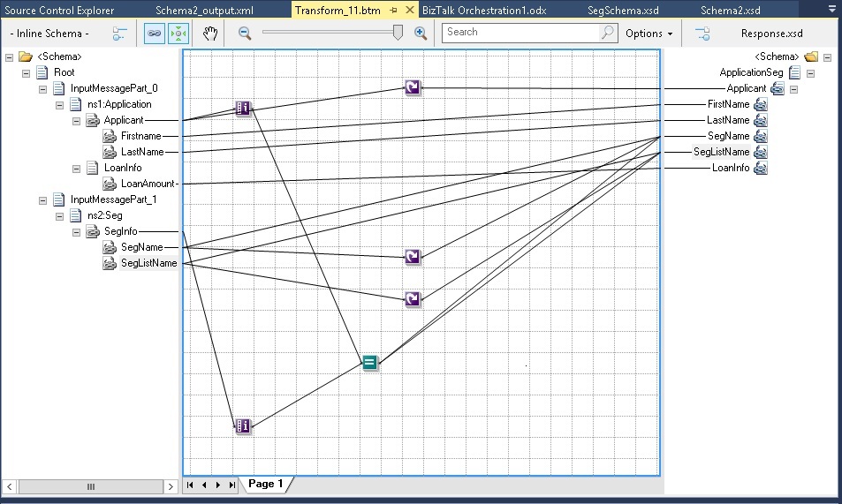This screenshot has width=842, height=504.
Task: Click inside the Search input field
Action: 520,32
